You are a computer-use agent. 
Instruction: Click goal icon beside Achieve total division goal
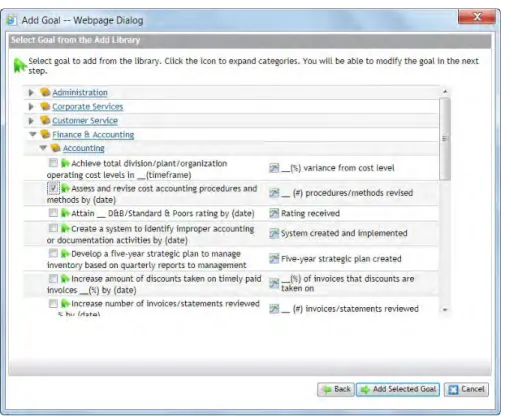pyautogui.click(x=65, y=163)
